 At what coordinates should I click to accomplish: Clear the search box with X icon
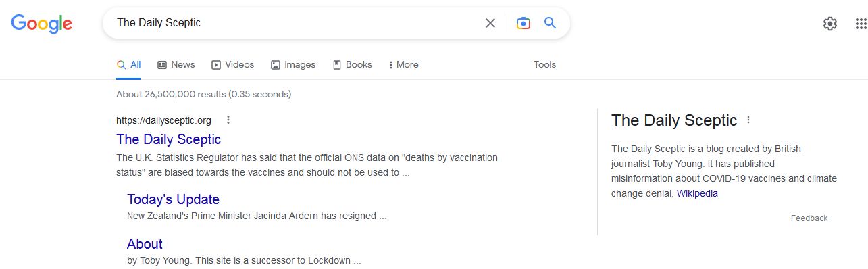490,23
